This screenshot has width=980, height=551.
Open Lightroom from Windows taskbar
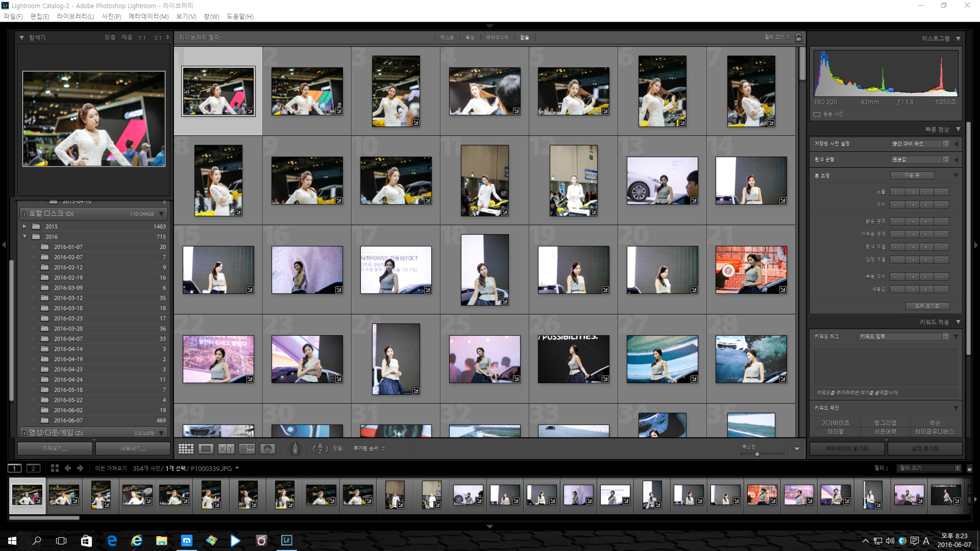287,540
